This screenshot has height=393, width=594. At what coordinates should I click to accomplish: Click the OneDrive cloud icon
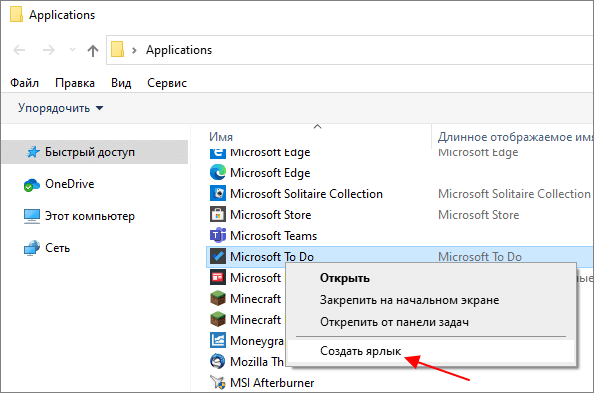click(x=31, y=185)
